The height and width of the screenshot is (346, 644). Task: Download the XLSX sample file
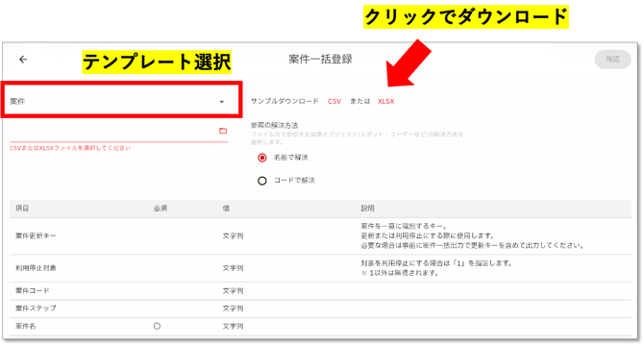(386, 101)
